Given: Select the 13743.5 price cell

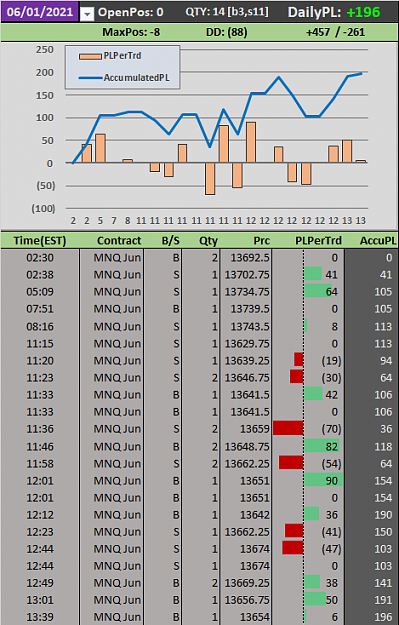Looking at the screenshot, I should pos(246,326).
